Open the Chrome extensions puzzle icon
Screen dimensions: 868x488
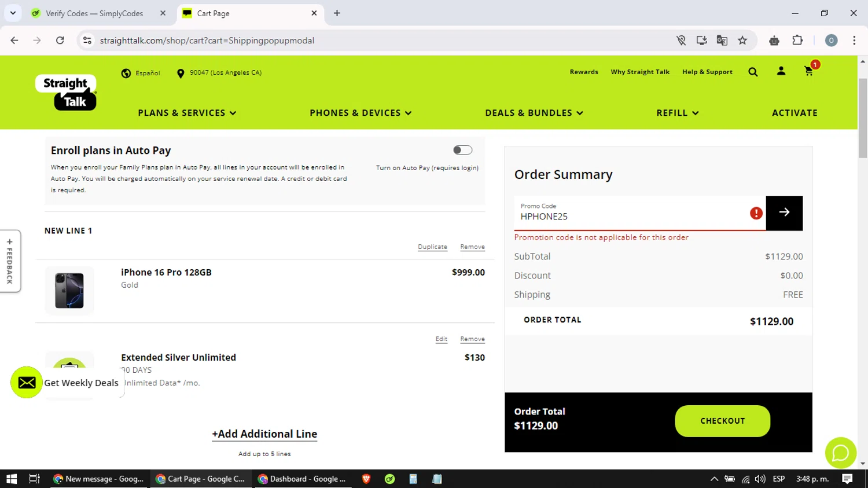click(x=797, y=41)
